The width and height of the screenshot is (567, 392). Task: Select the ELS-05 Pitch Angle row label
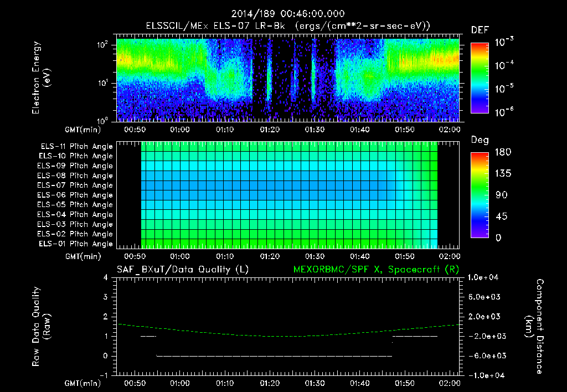click(75, 205)
